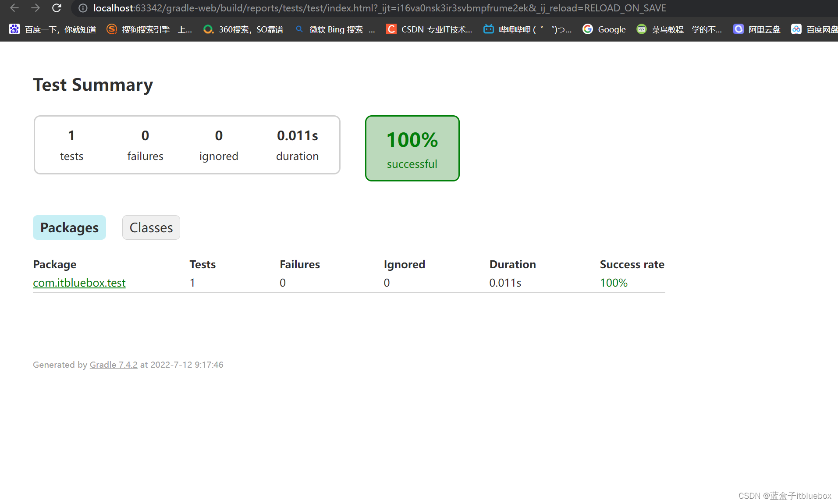The width and height of the screenshot is (838, 504).
Task: Open the CSDN bookmark icon
Action: pos(391,29)
